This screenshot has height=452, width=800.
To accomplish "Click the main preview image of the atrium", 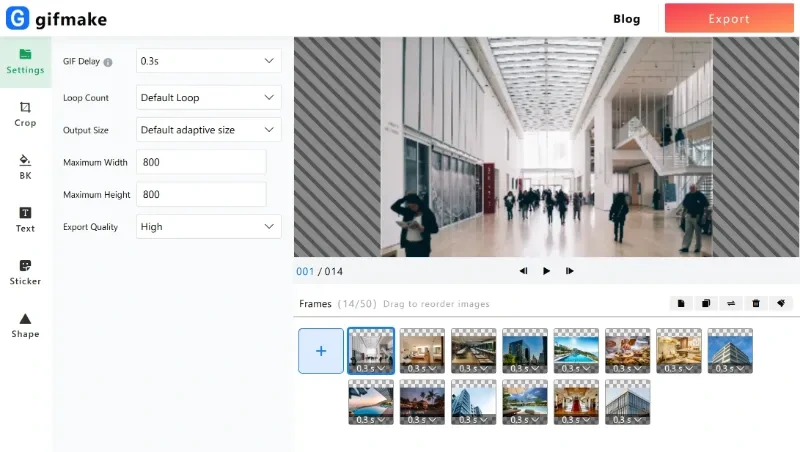I will [546, 147].
